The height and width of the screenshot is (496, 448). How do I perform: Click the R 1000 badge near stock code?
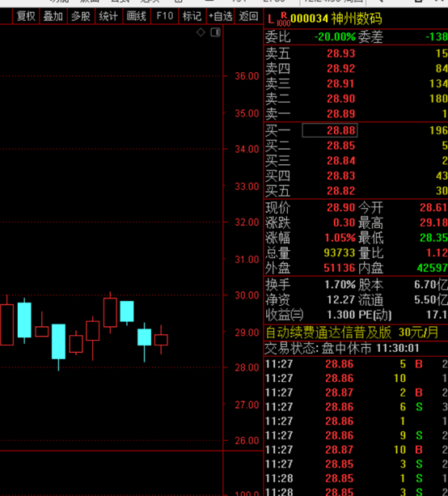(284, 19)
